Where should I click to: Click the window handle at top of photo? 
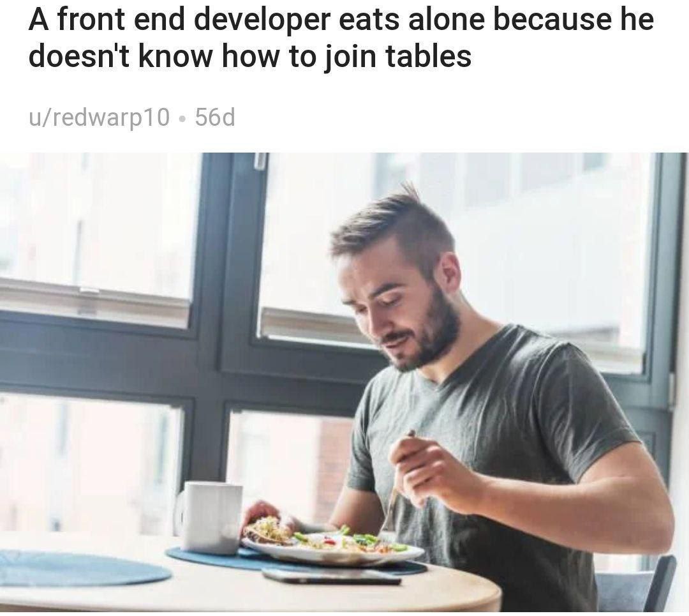pos(260,160)
